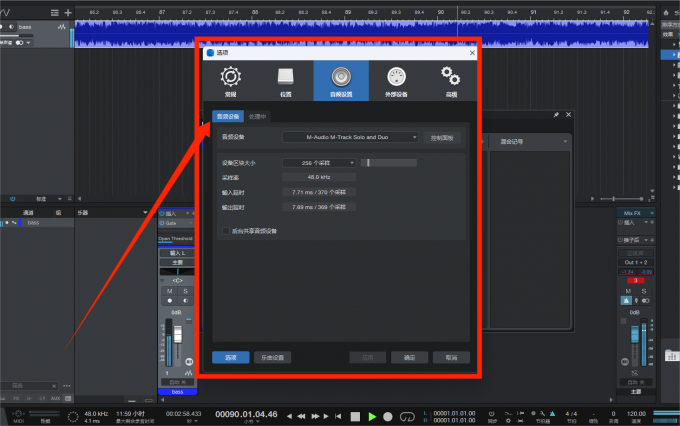This screenshot has width=680, height=426.
Task: Click the Record button in transport bar
Action: [388, 416]
